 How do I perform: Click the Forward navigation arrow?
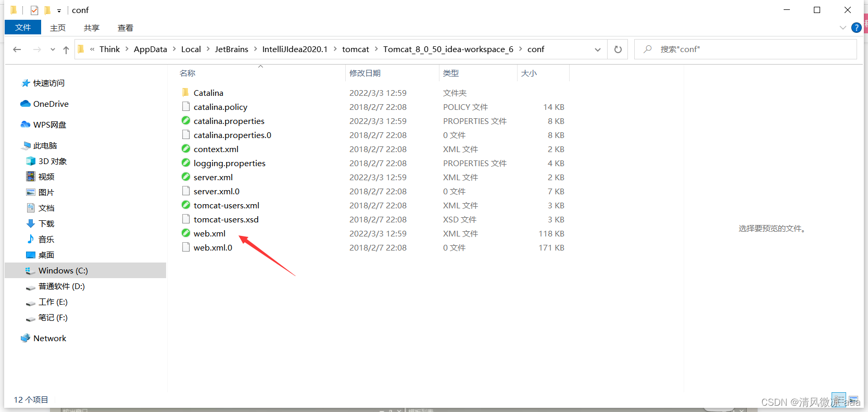click(x=37, y=49)
